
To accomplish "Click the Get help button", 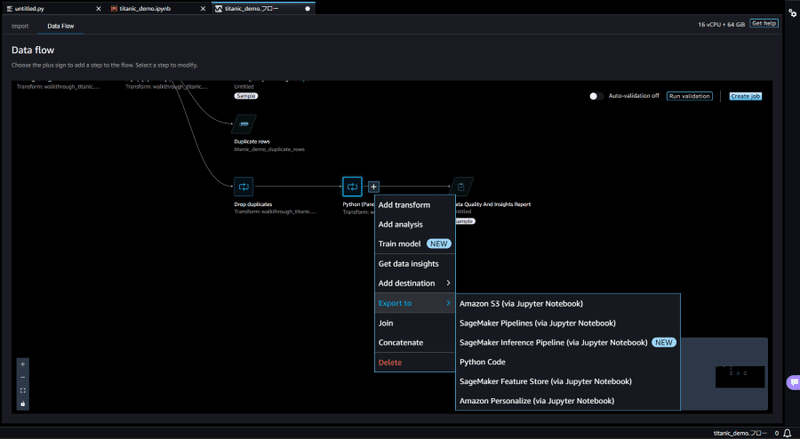I will pyautogui.click(x=764, y=23).
